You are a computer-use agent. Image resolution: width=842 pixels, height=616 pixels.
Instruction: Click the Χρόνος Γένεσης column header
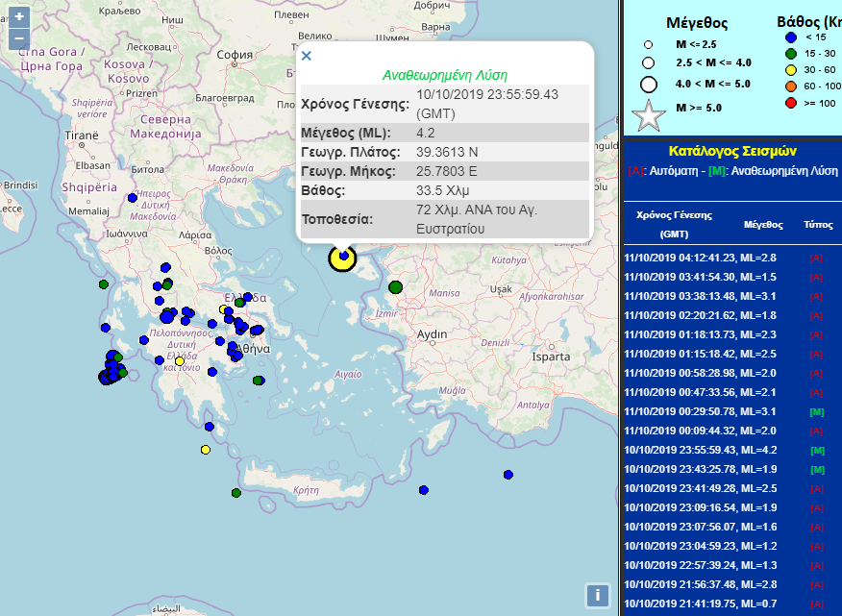coord(668,224)
